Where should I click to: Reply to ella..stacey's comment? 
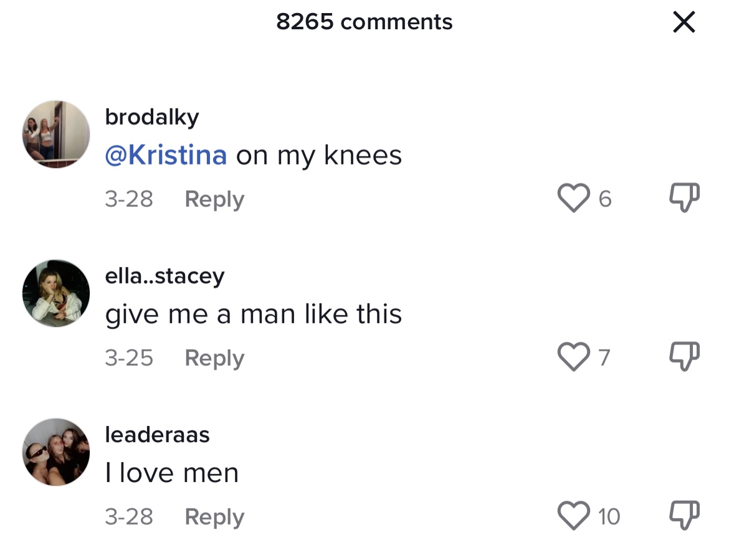[214, 358]
